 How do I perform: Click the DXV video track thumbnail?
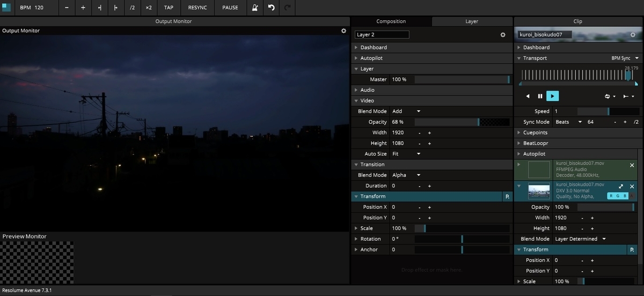click(539, 191)
